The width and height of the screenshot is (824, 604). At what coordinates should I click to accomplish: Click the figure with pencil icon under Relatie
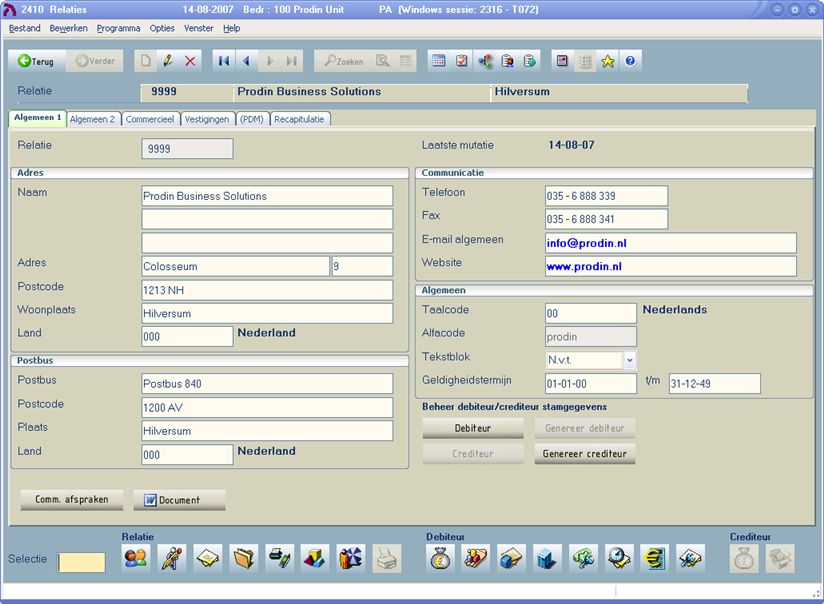coord(172,558)
